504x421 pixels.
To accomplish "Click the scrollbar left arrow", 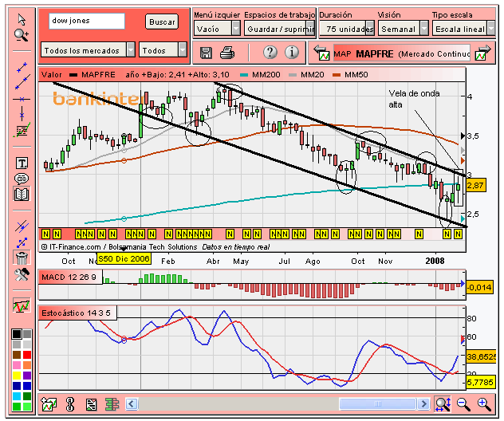I will click(132, 403).
